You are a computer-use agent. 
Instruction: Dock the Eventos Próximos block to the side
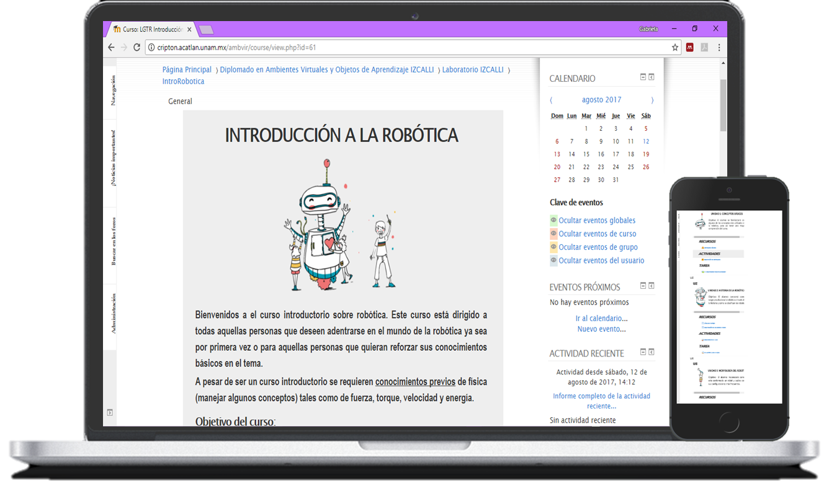tap(652, 286)
